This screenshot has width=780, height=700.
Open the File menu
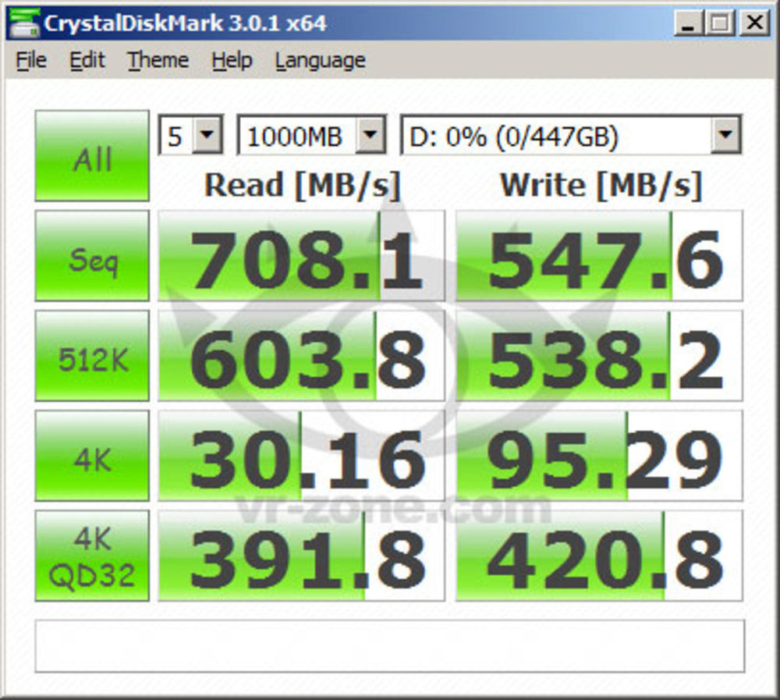tap(31, 61)
